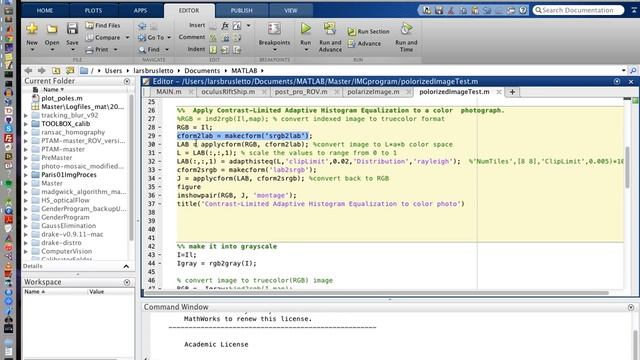640x360 pixels.
Task: Open the post_pro_ROV.m editor tab
Action: (301, 92)
